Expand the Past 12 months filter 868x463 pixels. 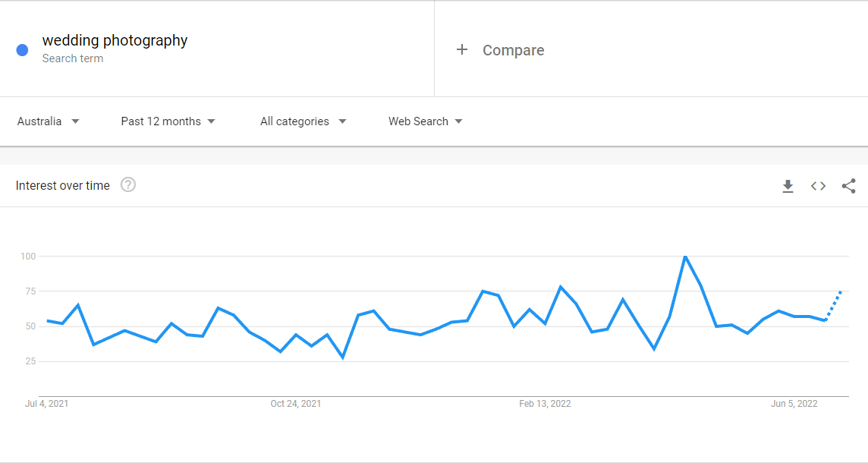pos(168,121)
